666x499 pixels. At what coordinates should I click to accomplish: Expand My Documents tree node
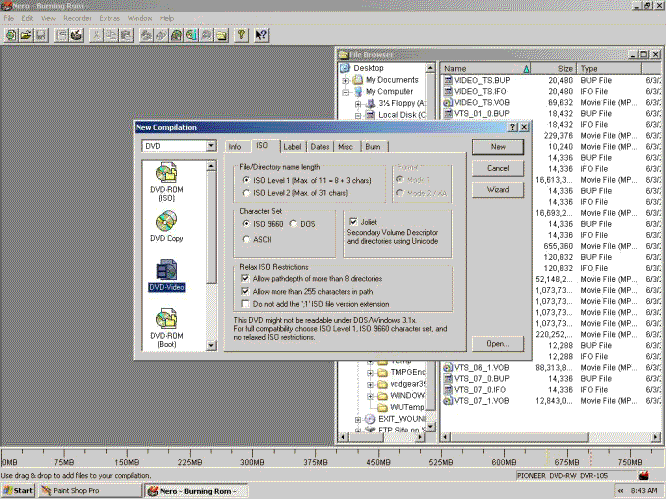pyautogui.click(x=345, y=80)
